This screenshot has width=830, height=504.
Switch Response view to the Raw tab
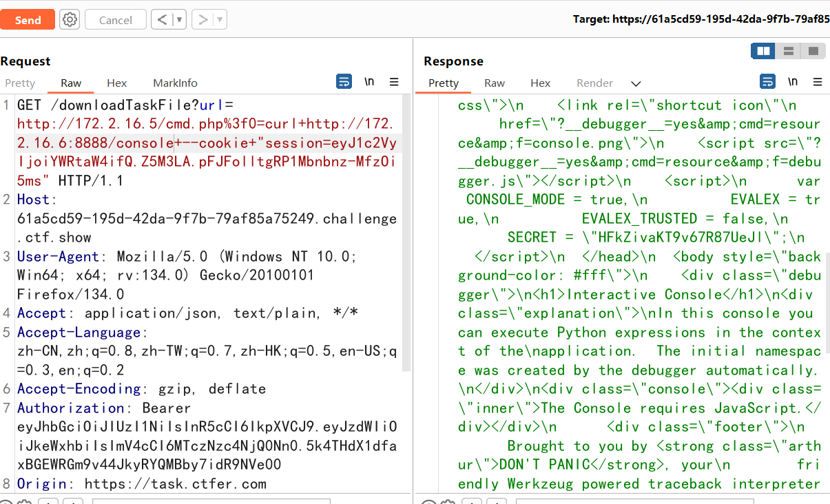tap(495, 83)
